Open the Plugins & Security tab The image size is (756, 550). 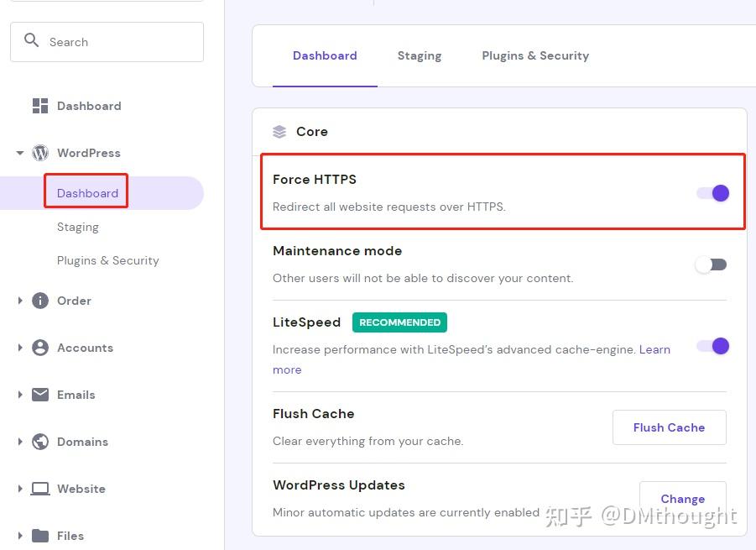coord(534,55)
